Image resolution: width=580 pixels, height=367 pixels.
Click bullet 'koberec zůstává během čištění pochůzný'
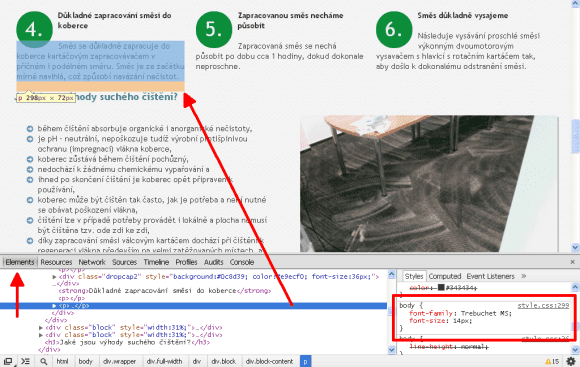pyautogui.click(x=113, y=159)
